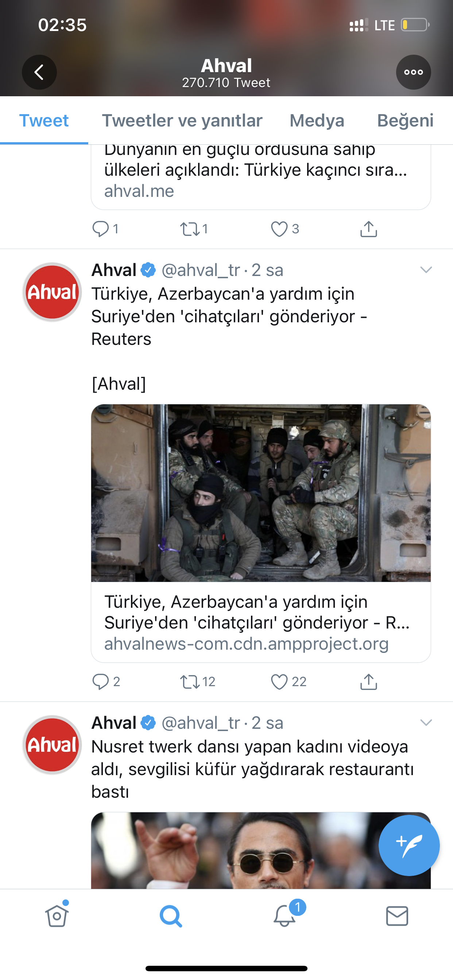Screen dimensions: 453x980
Task: Switch to Tweetler ve yanıtlar tab
Action: (x=182, y=121)
